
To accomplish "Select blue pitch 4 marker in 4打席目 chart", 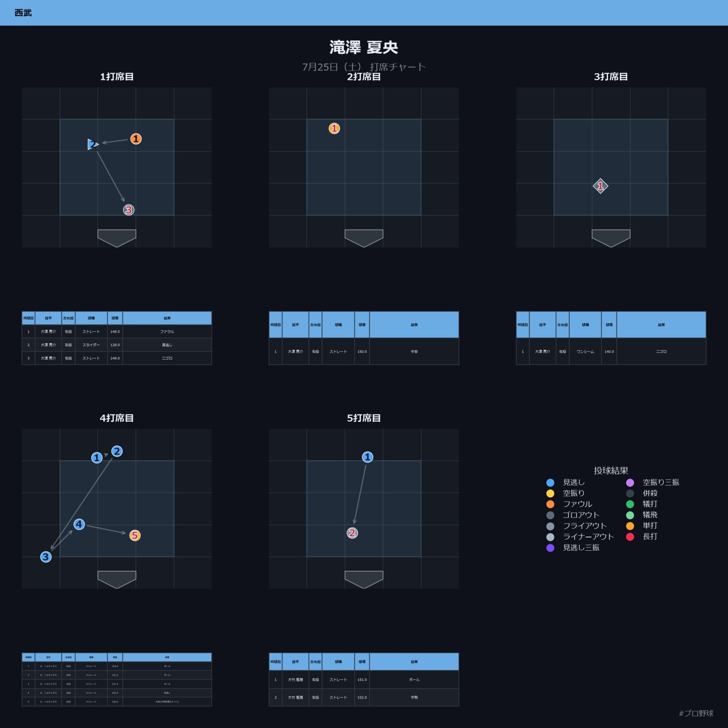I will tap(79, 524).
